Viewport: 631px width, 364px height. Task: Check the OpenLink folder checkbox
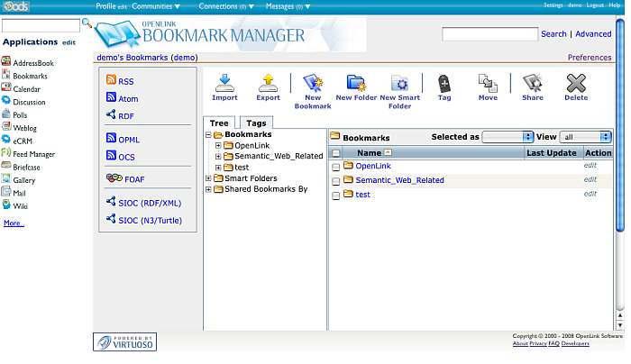click(x=336, y=167)
